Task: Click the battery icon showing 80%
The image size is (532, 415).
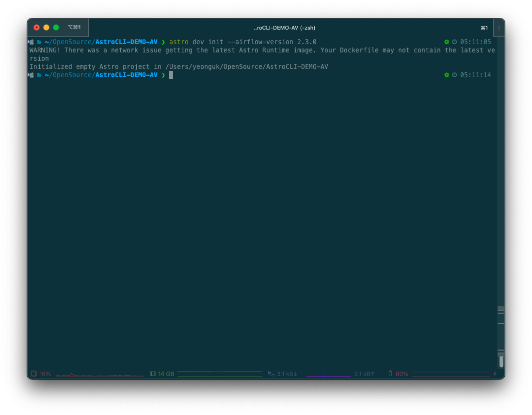Action: point(390,374)
